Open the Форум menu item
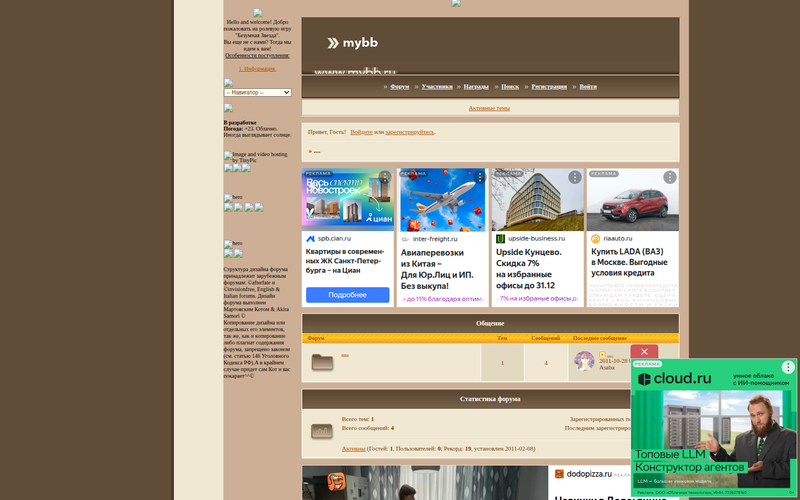 tap(399, 87)
